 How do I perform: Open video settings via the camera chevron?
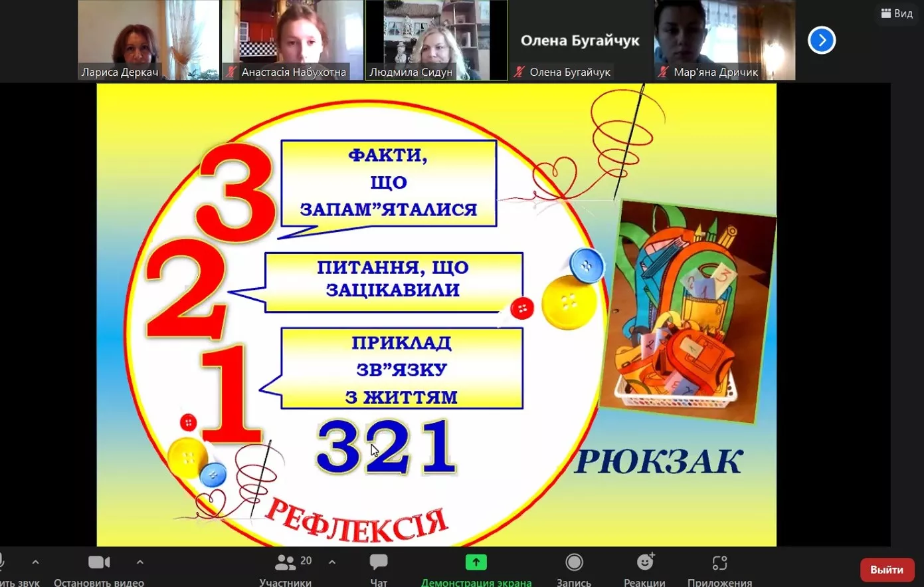[140, 562]
